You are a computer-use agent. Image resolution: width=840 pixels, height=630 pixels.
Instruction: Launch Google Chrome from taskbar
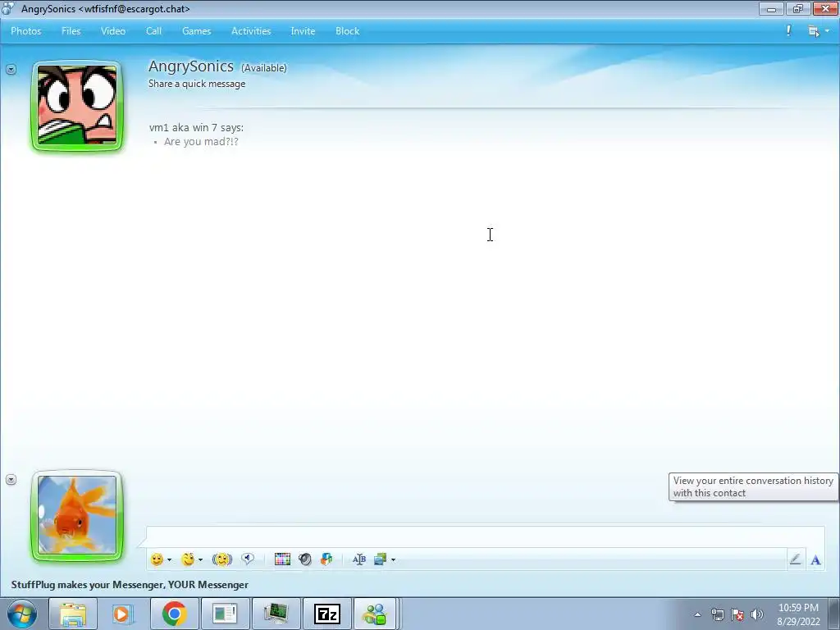point(174,614)
